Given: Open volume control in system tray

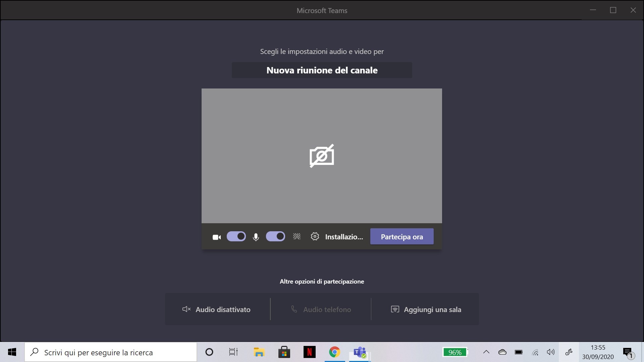Looking at the screenshot, I should coord(551,352).
